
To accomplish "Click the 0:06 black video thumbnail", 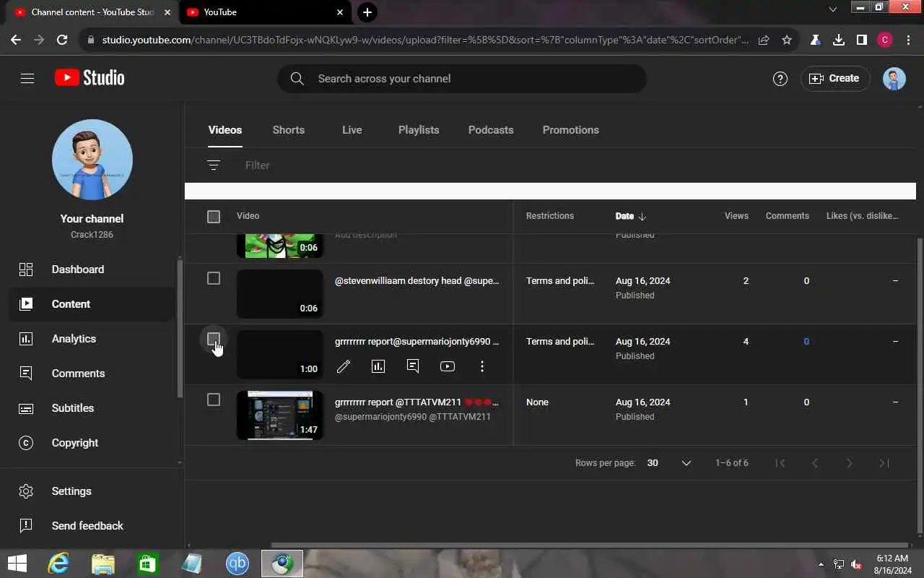I will click(x=280, y=294).
